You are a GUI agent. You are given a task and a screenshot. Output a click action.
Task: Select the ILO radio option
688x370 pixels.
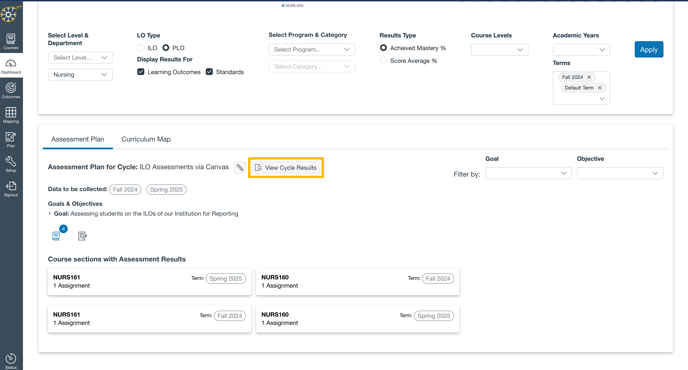(x=141, y=47)
